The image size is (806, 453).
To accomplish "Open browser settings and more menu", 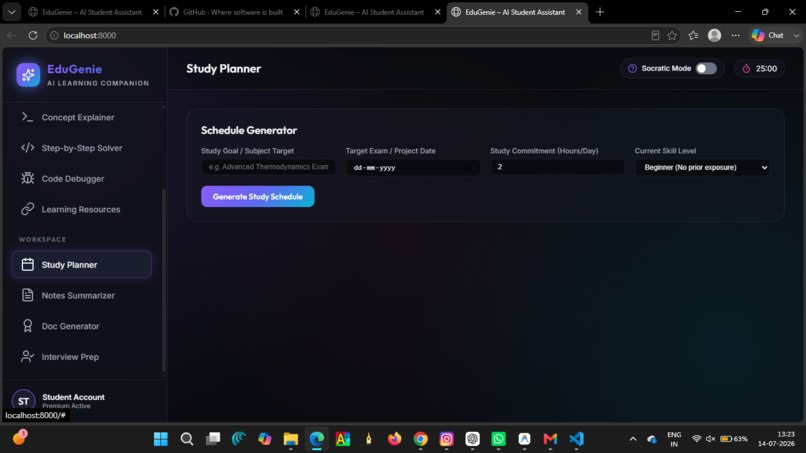I will (736, 35).
